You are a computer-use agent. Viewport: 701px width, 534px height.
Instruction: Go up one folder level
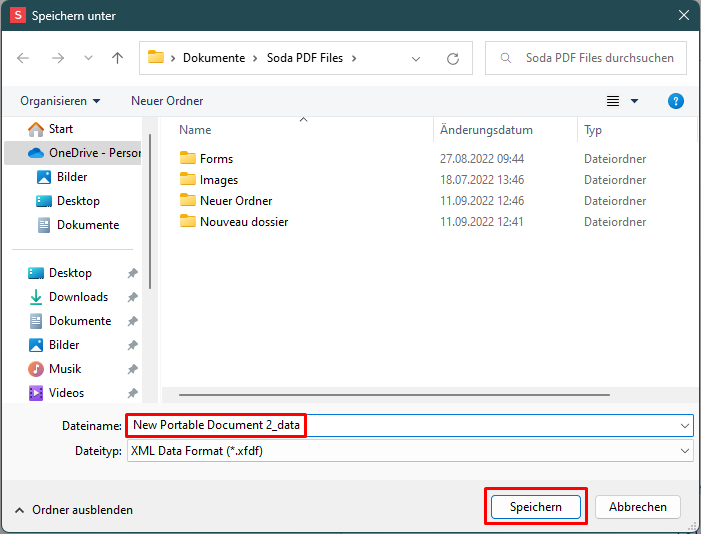(118, 58)
